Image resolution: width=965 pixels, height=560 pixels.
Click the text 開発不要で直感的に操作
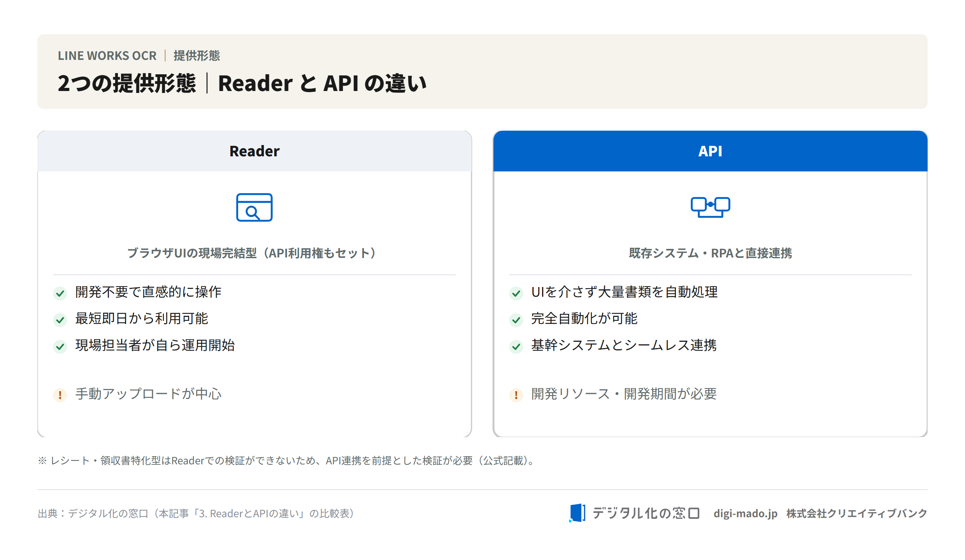click(148, 292)
